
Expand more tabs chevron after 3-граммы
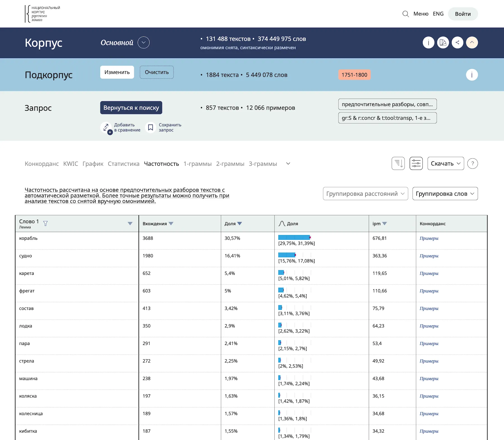coord(288,164)
